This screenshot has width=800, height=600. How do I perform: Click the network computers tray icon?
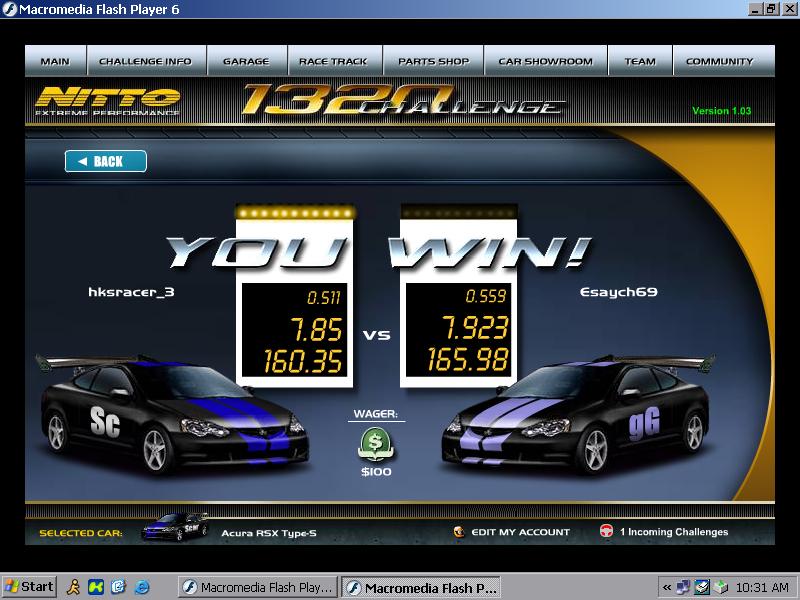[x=683, y=587]
